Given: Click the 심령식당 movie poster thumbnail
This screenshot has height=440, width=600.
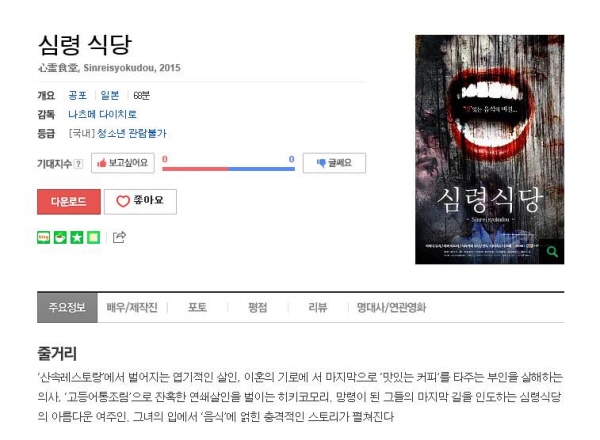Looking at the screenshot, I should pyautogui.click(x=489, y=149).
